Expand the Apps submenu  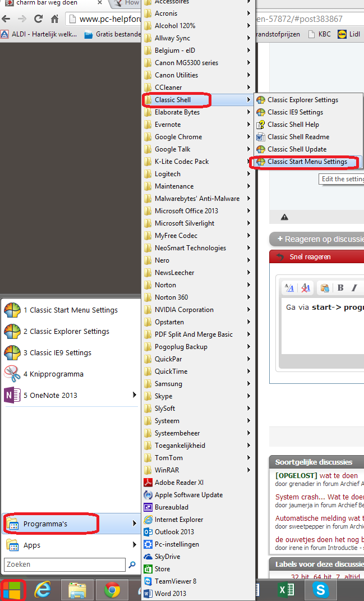click(x=70, y=545)
